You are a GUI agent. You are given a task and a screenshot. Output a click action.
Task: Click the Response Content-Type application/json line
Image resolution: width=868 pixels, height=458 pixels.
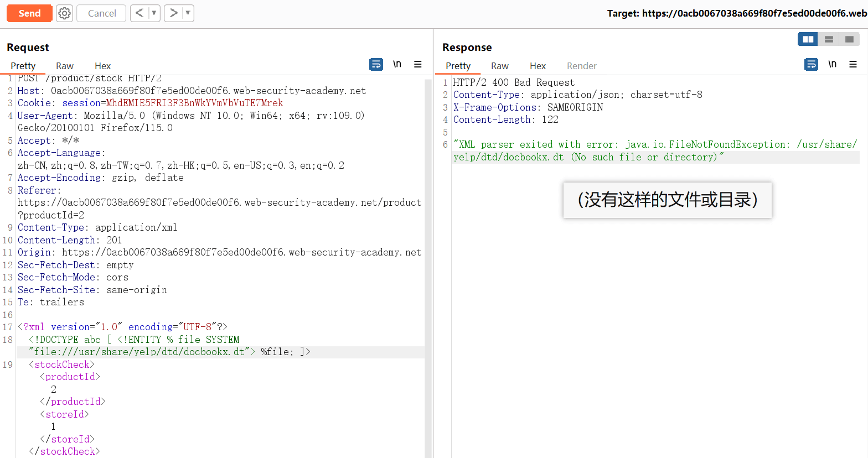click(x=577, y=95)
